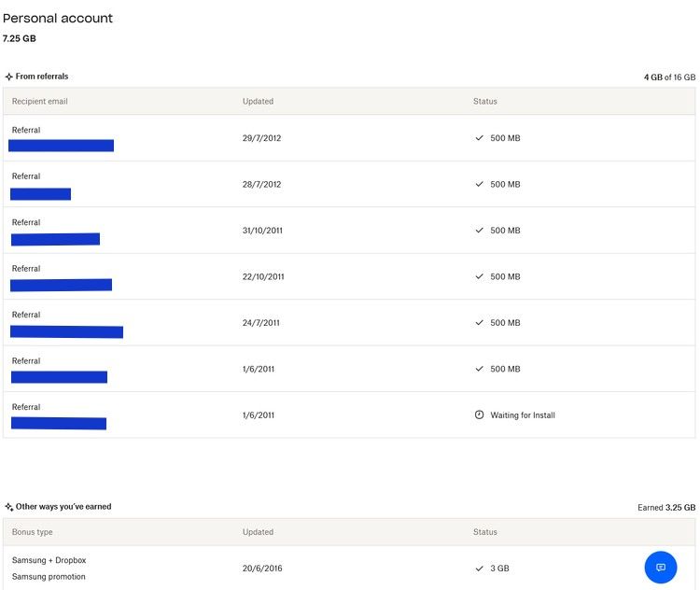Click the checkmark in the 28/7/2012 referral row

click(x=480, y=184)
